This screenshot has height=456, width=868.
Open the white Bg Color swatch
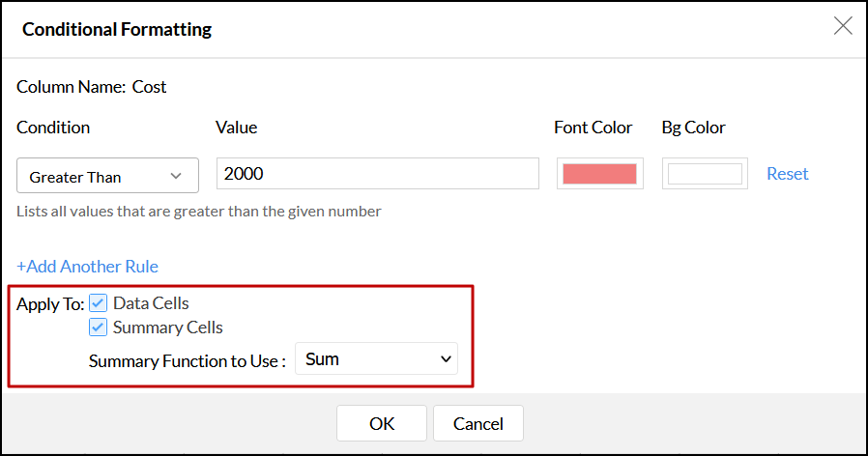click(x=705, y=174)
